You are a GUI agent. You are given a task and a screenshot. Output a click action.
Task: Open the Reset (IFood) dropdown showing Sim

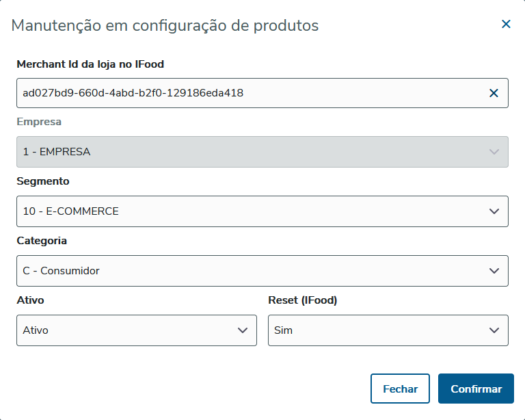(x=379, y=330)
